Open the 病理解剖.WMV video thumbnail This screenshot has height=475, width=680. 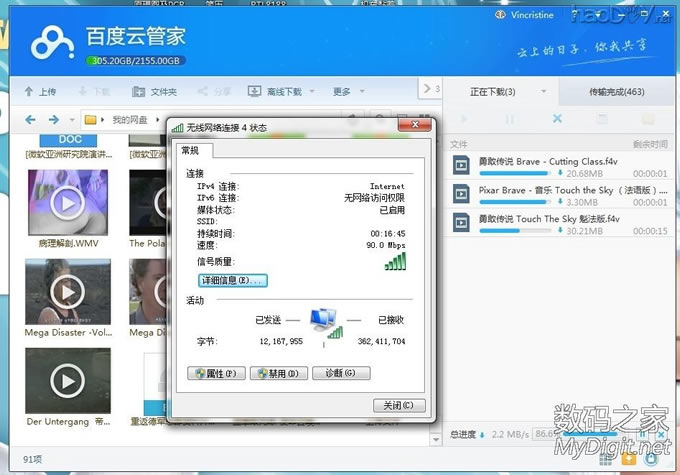coord(67,203)
